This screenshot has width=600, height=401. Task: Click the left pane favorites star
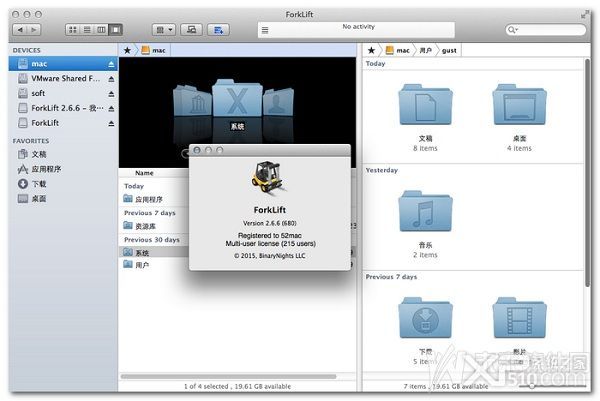click(x=127, y=50)
